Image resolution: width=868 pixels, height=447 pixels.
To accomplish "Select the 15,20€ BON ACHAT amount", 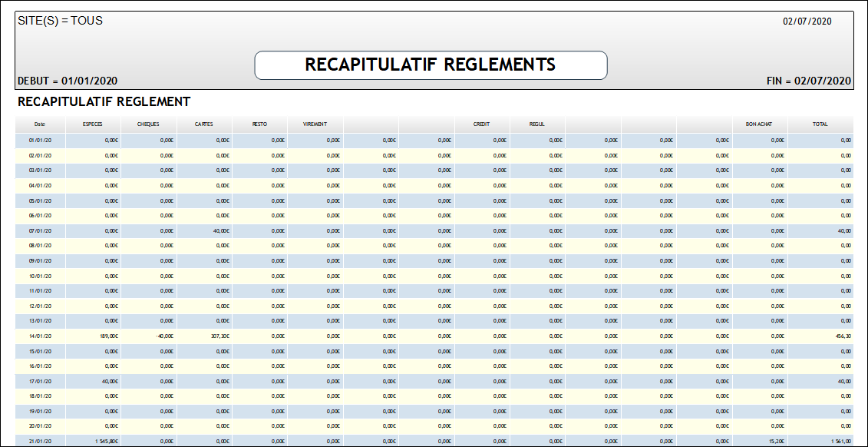I will (x=775, y=441).
